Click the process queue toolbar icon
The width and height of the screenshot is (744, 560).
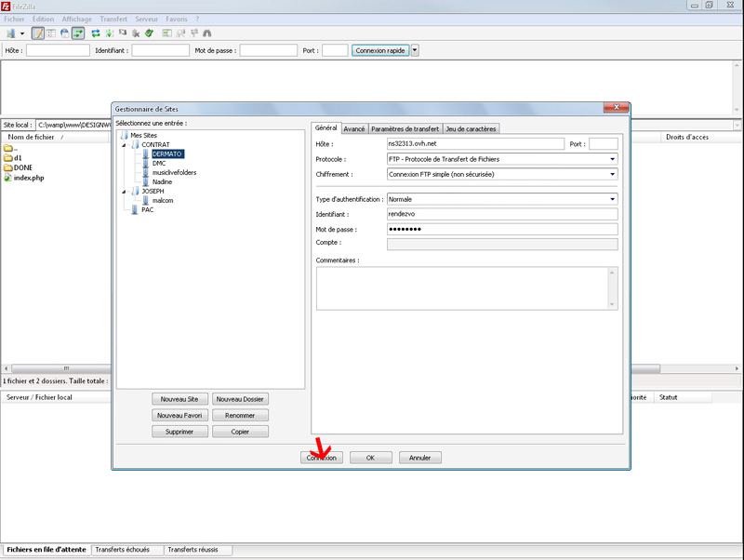pyautogui.click(x=109, y=33)
